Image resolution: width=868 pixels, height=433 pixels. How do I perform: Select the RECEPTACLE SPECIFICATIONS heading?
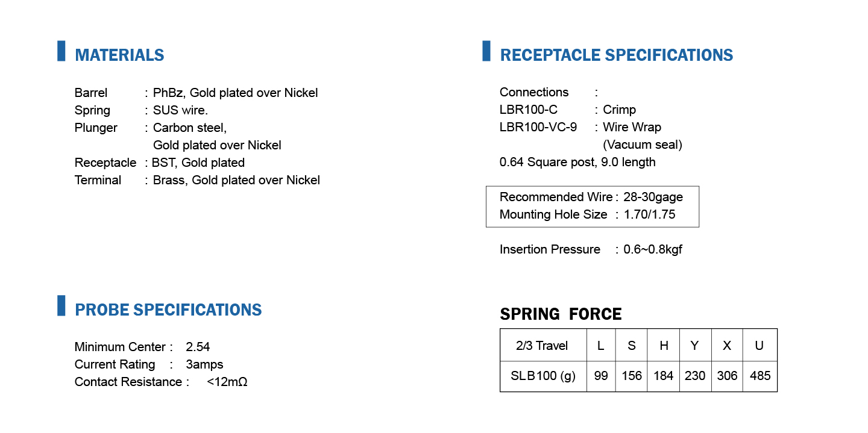tap(617, 55)
